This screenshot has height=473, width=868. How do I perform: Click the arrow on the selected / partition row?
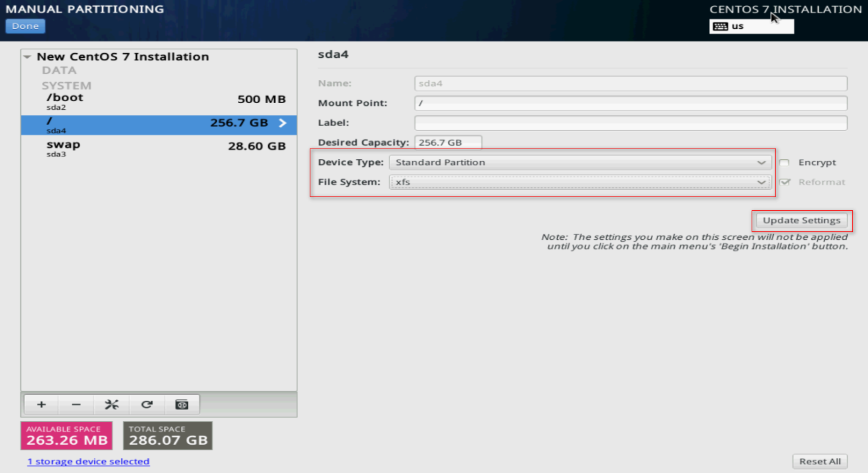(283, 123)
